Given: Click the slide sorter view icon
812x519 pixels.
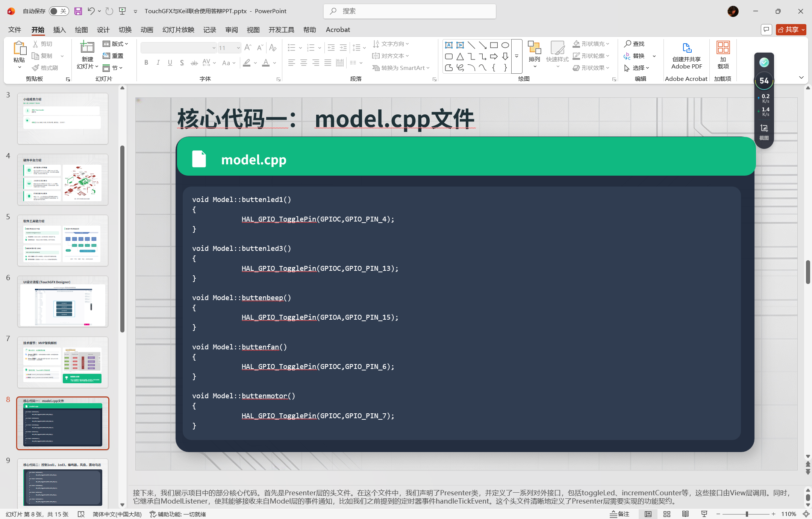Looking at the screenshot, I should coord(667,514).
